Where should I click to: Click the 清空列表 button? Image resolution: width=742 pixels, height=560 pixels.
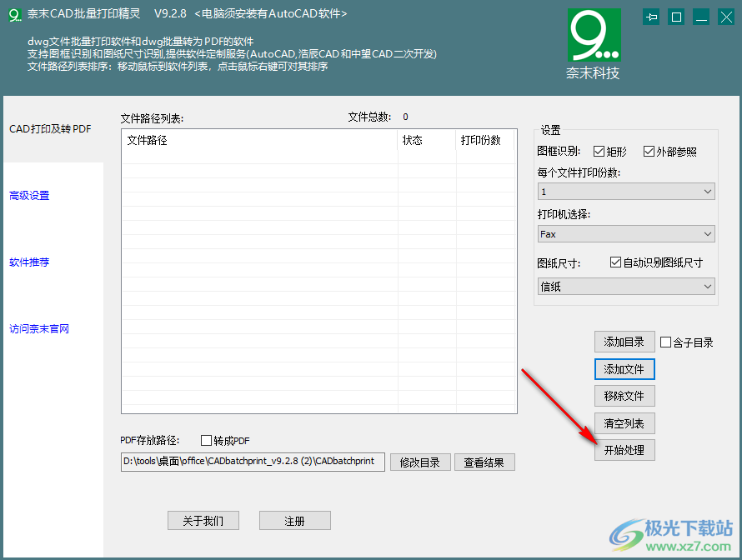[624, 423]
